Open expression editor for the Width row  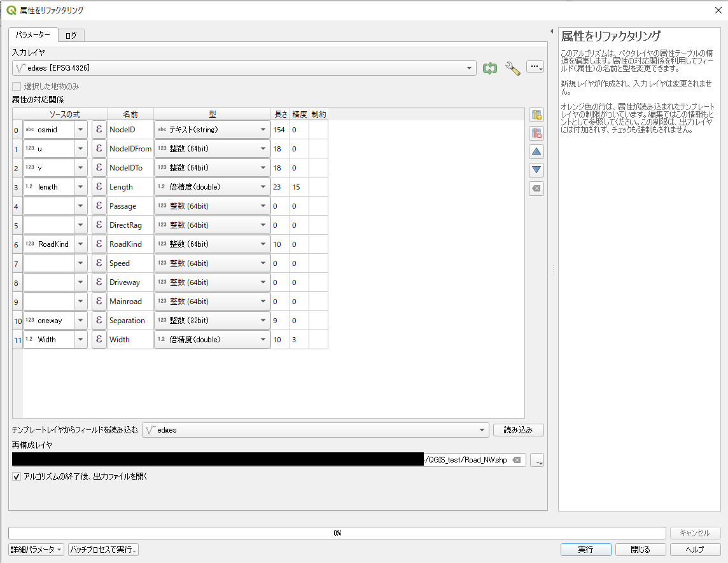tap(99, 340)
